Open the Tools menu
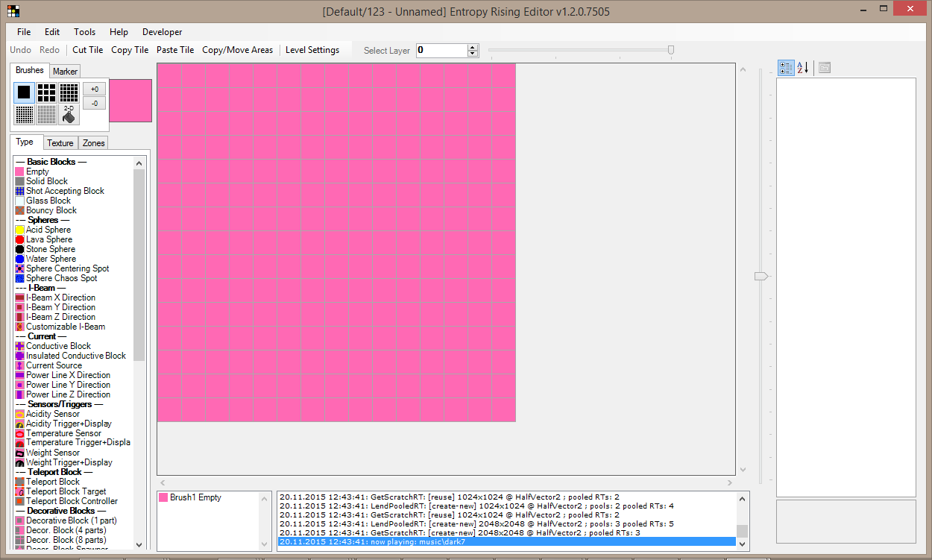Image resolution: width=932 pixels, height=560 pixels. pos(84,32)
